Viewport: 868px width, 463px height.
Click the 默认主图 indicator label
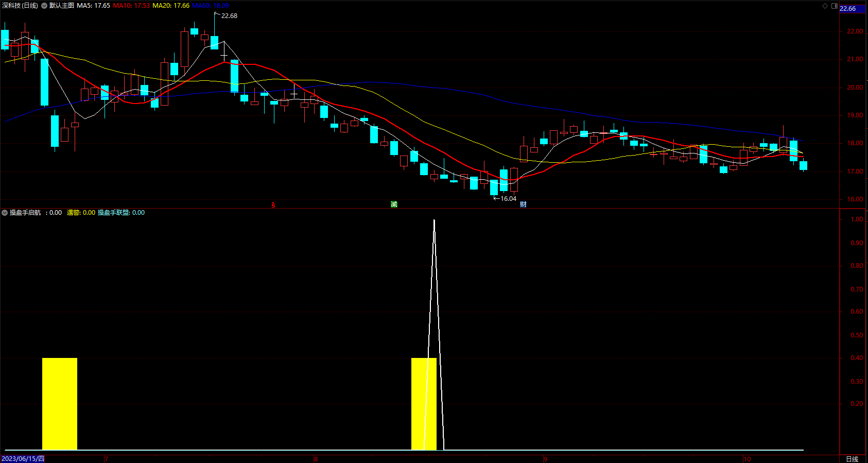point(62,6)
